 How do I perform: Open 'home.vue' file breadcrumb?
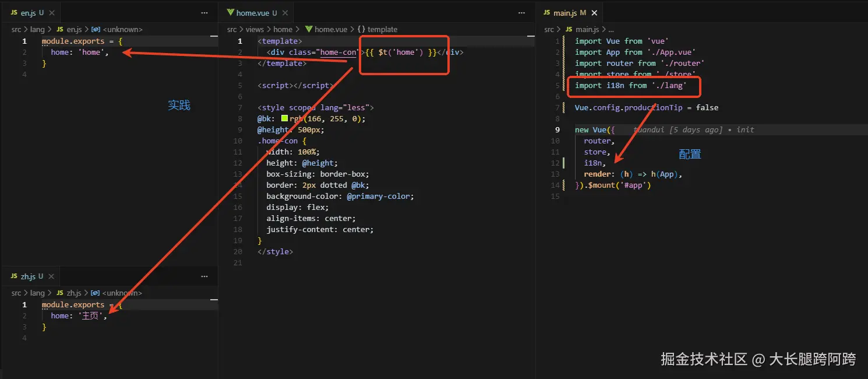pyautogui.click(x=326, y=29)
